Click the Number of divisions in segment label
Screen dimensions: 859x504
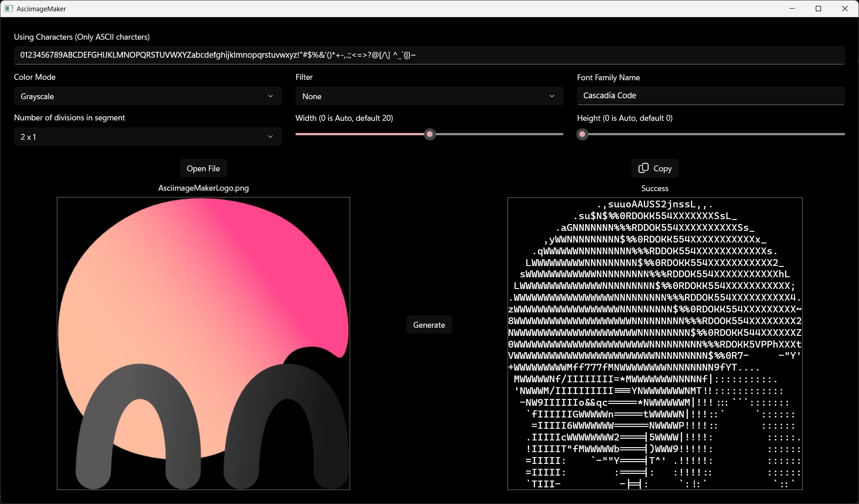(x=69, y=118)
